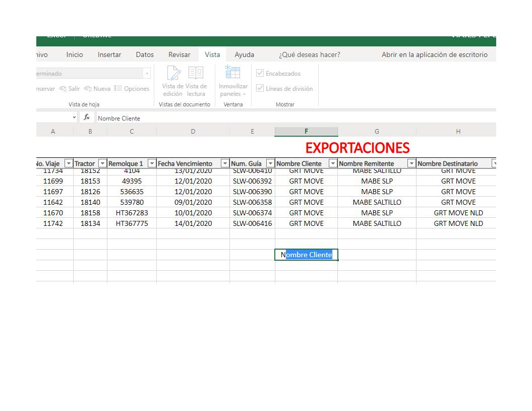Screen dimensions: 532x411
Task: Select remolque cell 536635
Action: point(132,192)
